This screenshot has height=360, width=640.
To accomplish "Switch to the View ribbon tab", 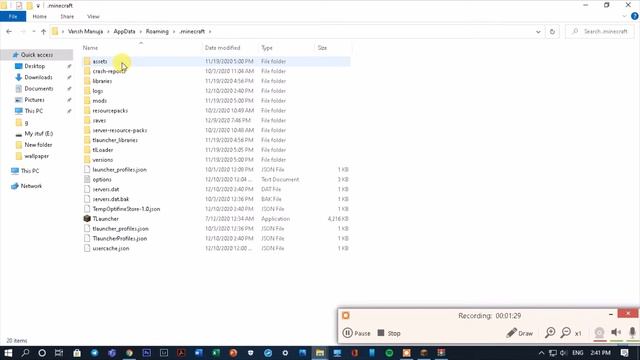I will tap(93, 16).
